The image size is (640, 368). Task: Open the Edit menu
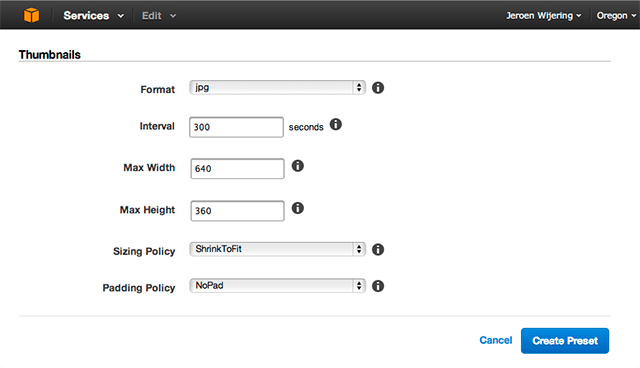pyautogui.click(x=159, y=16)
